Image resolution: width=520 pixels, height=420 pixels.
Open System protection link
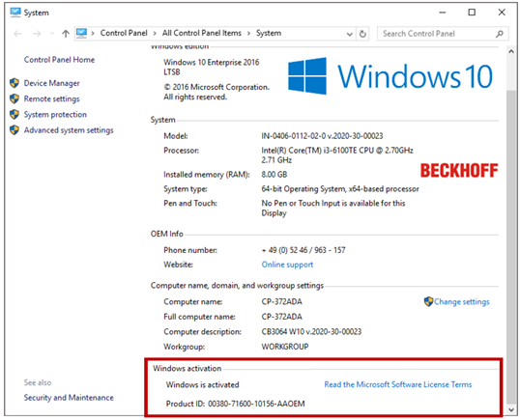pyautogui.click(x=55, y=115)
